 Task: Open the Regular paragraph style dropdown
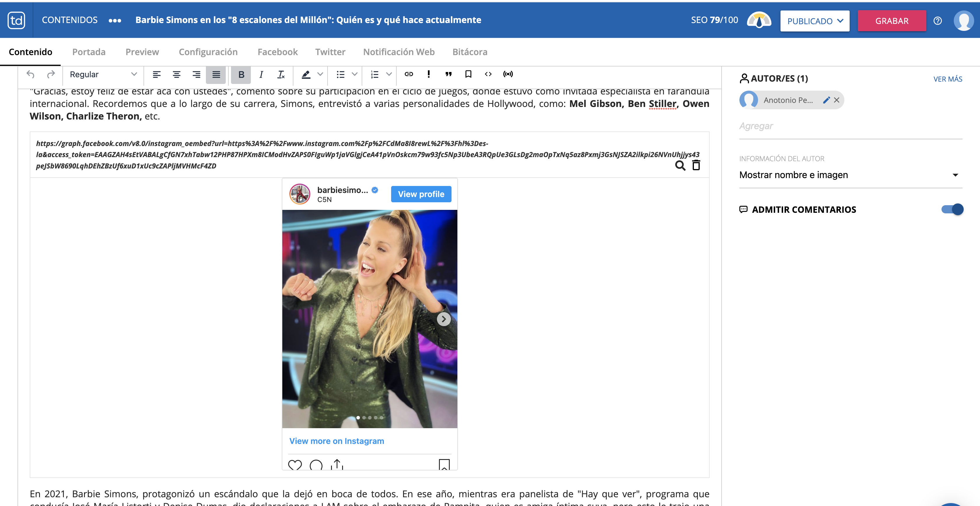(103, 75)
